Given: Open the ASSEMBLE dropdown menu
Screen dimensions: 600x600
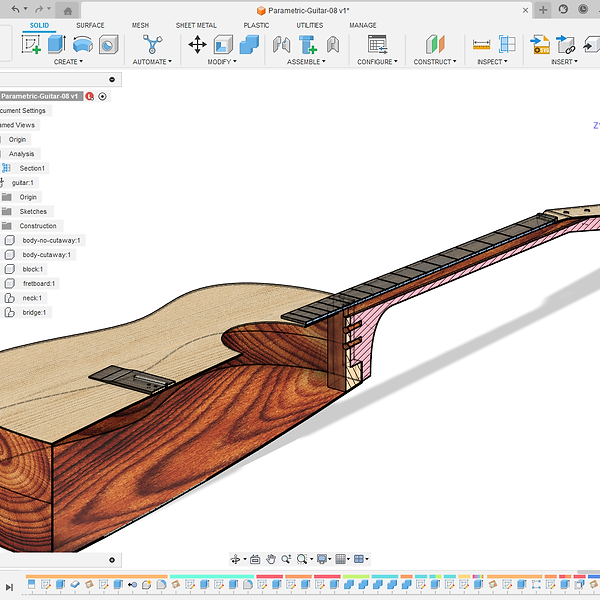Looking at the screenshot, I should pos(306,62).
